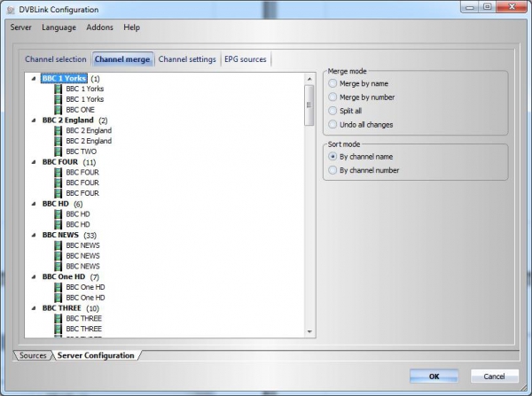Open the Server menu
Screen dimensions: 532x396
20,27
